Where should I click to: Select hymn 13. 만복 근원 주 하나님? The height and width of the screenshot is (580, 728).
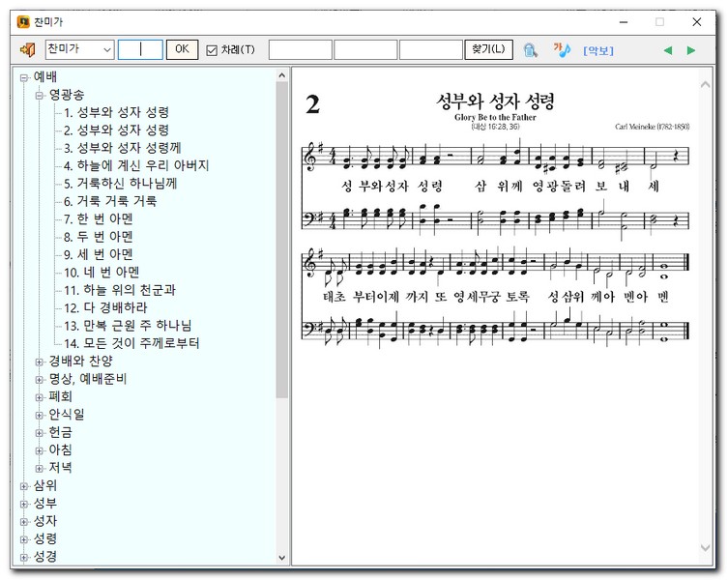tap(127, 325)
